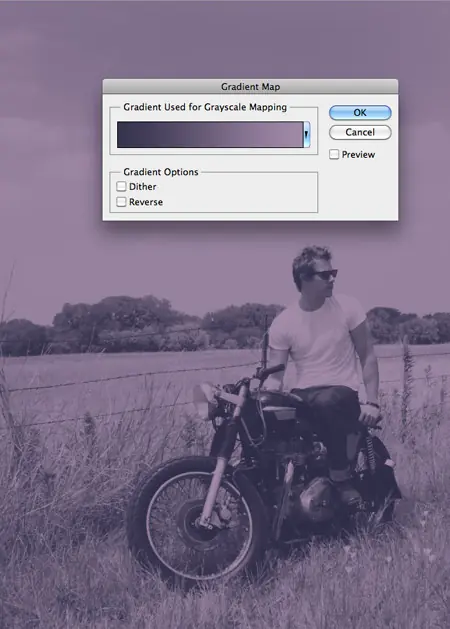Open the gradient picker dropdown arrow

pyautogui.click(x=307, y=135)
